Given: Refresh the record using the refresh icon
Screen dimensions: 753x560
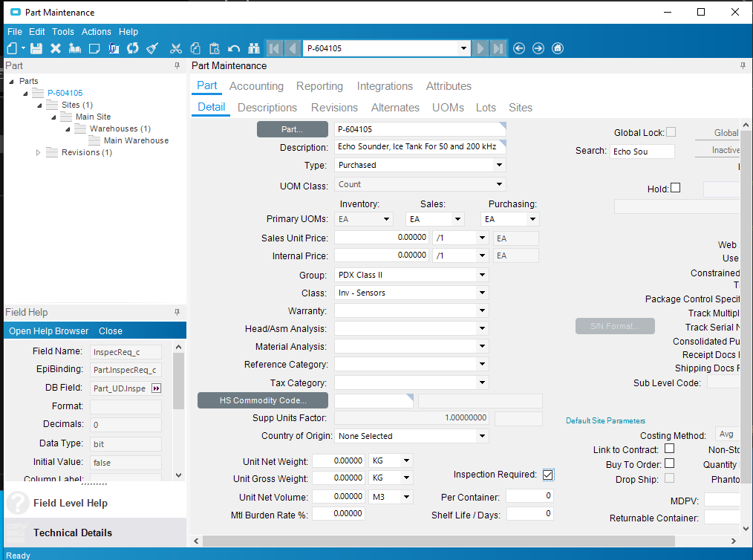Looking at the screenshot, I should pos(132,48).
